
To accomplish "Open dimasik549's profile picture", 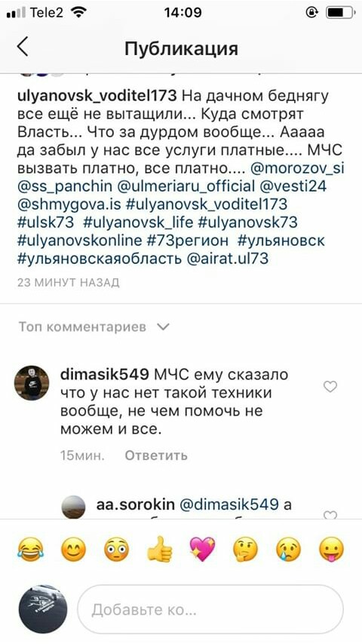I will coord(32,383).
